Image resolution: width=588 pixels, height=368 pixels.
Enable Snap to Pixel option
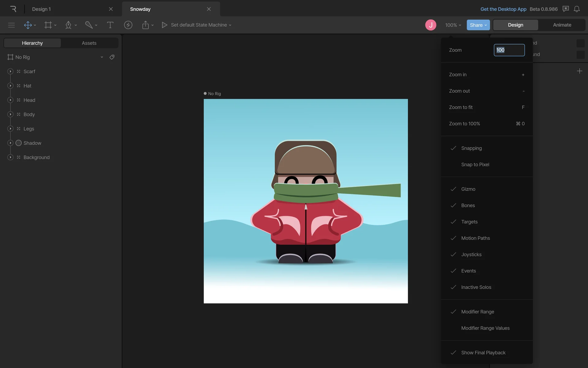pyautogui.click(x=475, y=165)
